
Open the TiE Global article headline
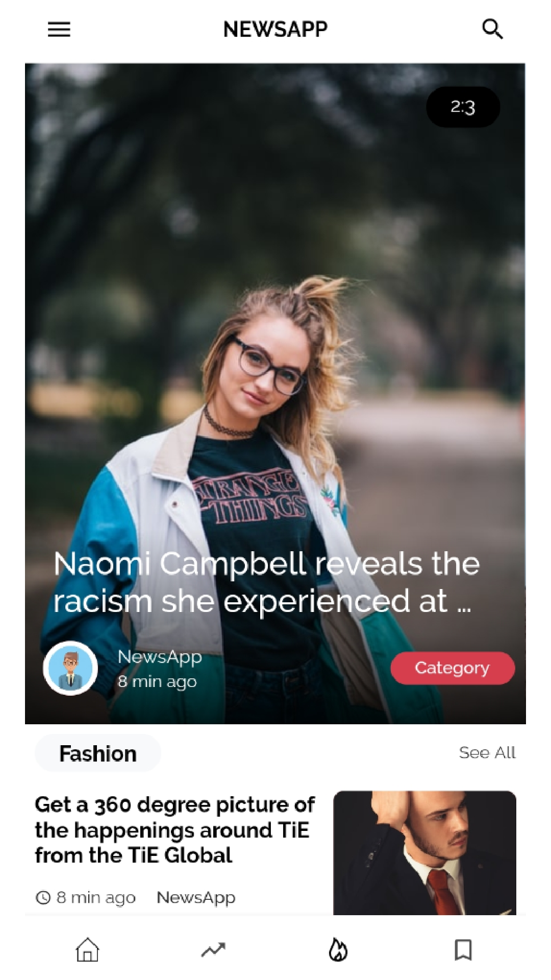pos(174,830)
